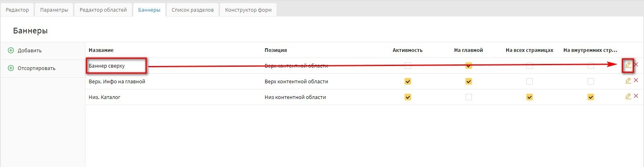The image size is (644, 167).
Task: Select the Низ. Каталог banner name
Action: [x=104, y=97]
